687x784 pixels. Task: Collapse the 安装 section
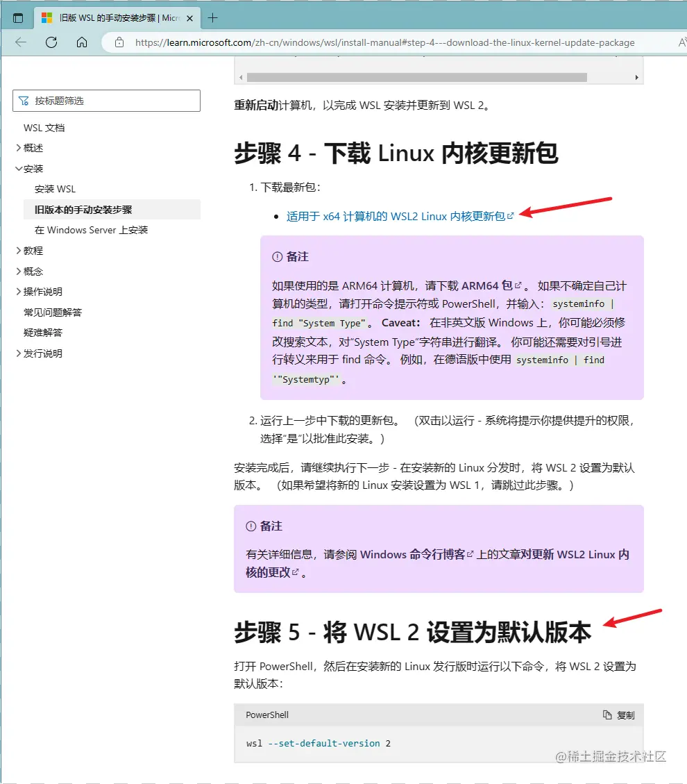point(29,169)
